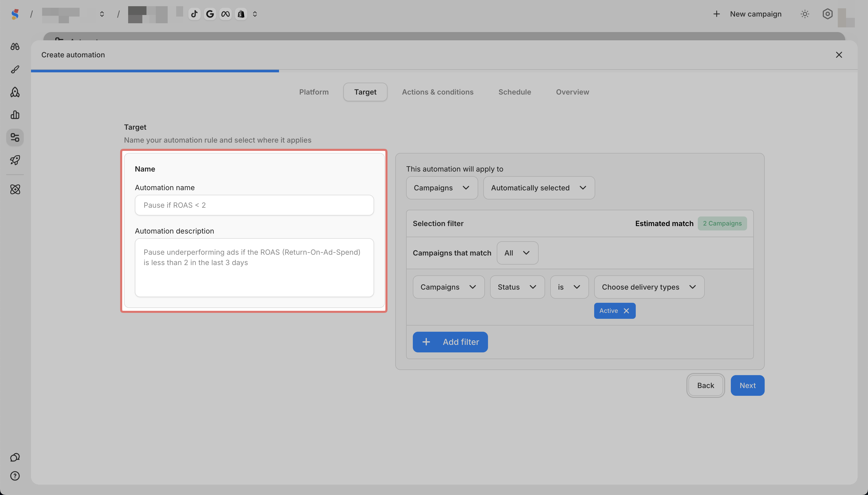Close the Create automation dialog
The width and height of the screenshot is (868, 495).
839,55
